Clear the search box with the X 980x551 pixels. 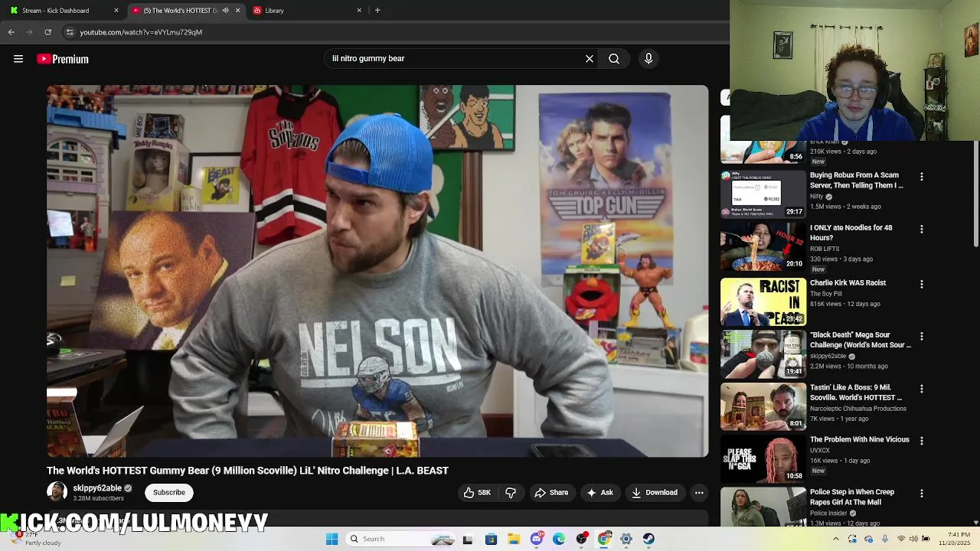(x=590, y=58)
